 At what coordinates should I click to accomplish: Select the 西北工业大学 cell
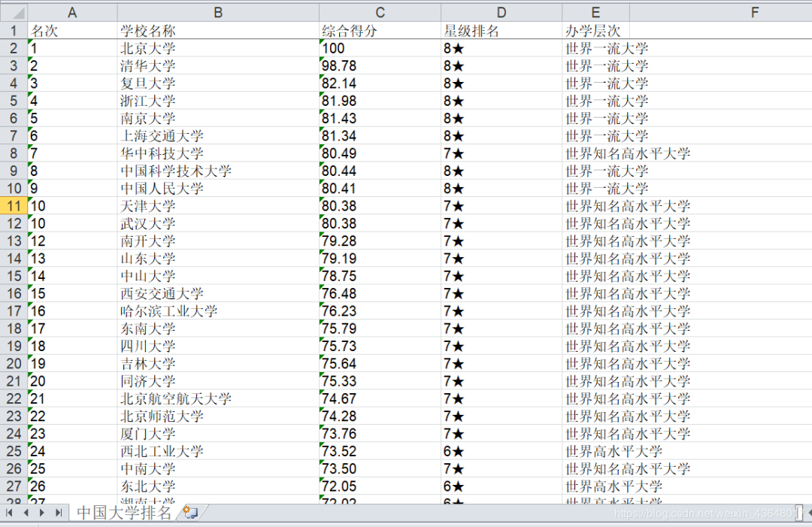(x=218, y=451)
